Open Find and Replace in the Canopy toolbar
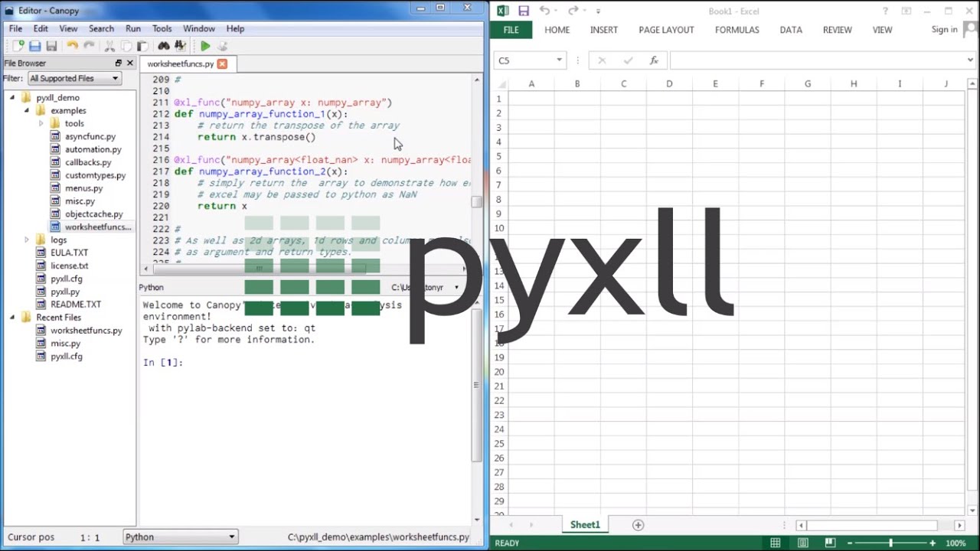This screenshot has height=551, width=980. point(180,46)
